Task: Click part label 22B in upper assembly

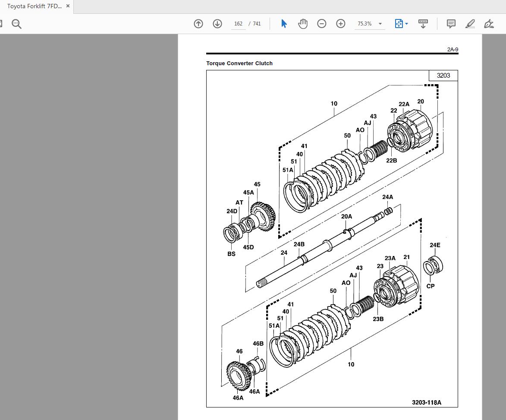Action: (391, 161)
